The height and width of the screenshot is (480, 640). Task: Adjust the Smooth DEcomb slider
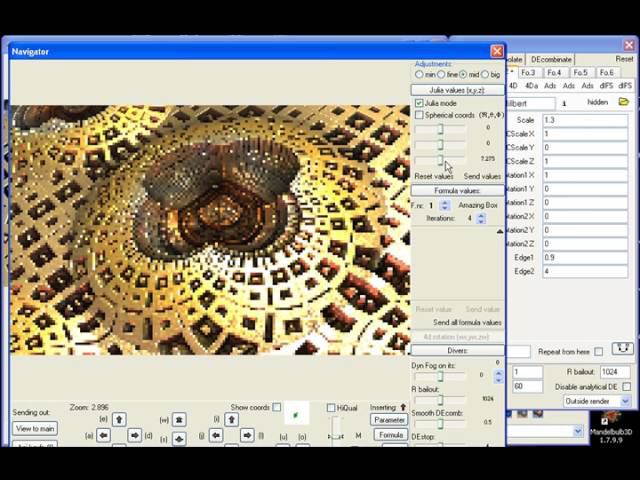pos(440,424)
